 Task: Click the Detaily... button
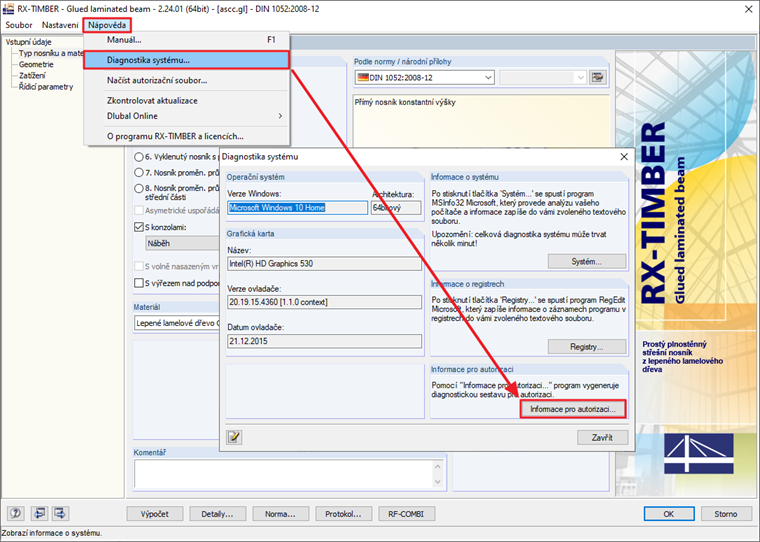tap(218, 514)
